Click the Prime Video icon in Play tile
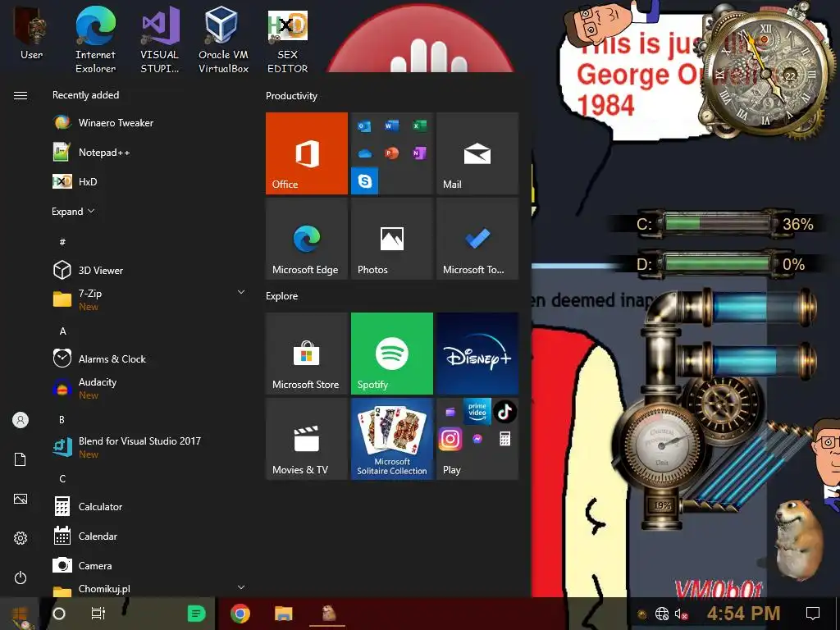This screenshot has width=840, height=630. pos(477,412)
